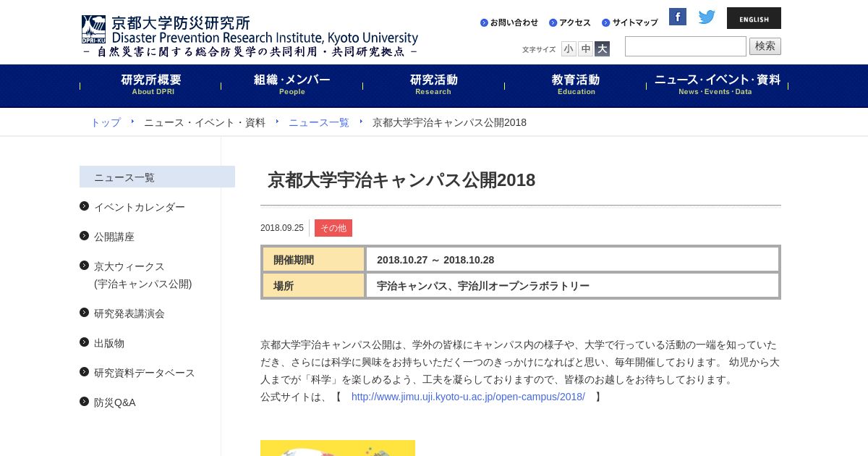Open the ニュース・イベント・資料 menu
868x456 pixels.
(717, 85)
